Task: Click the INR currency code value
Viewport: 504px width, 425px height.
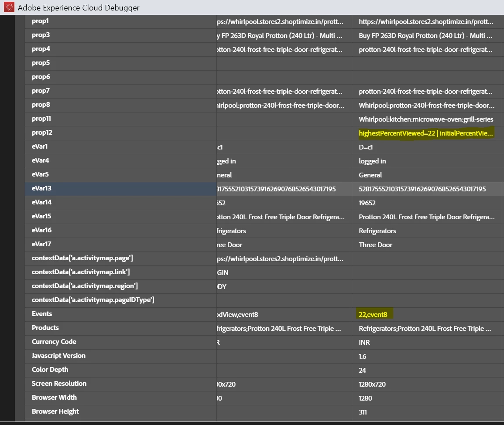Action: (x=364, y=343)
